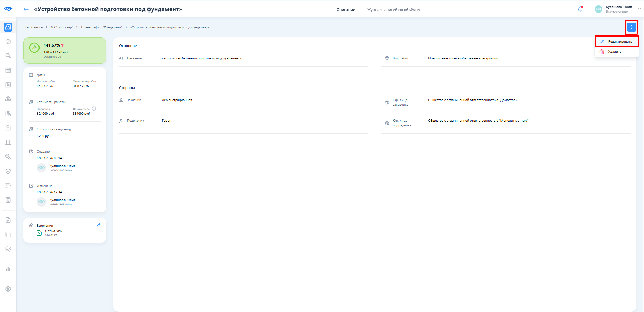Click the Вложения section heading
The height and width of the screenshot is (312, 644).
point(45,226)
